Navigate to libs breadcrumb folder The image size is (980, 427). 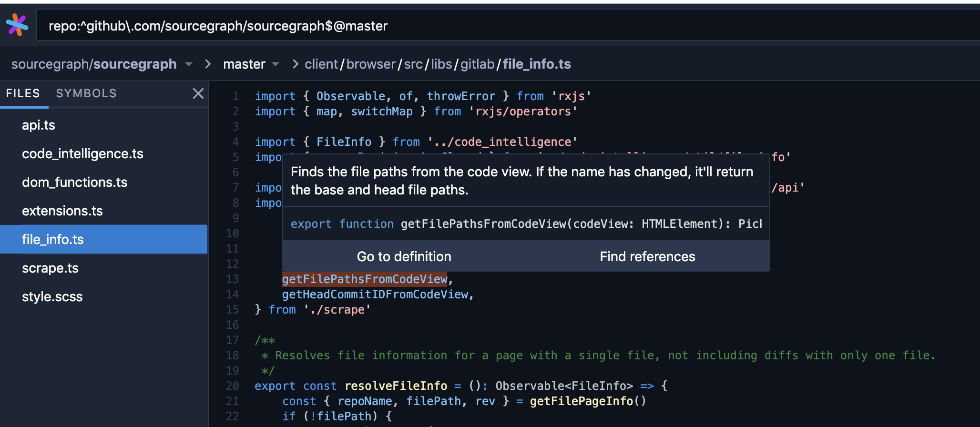[441, 64]
